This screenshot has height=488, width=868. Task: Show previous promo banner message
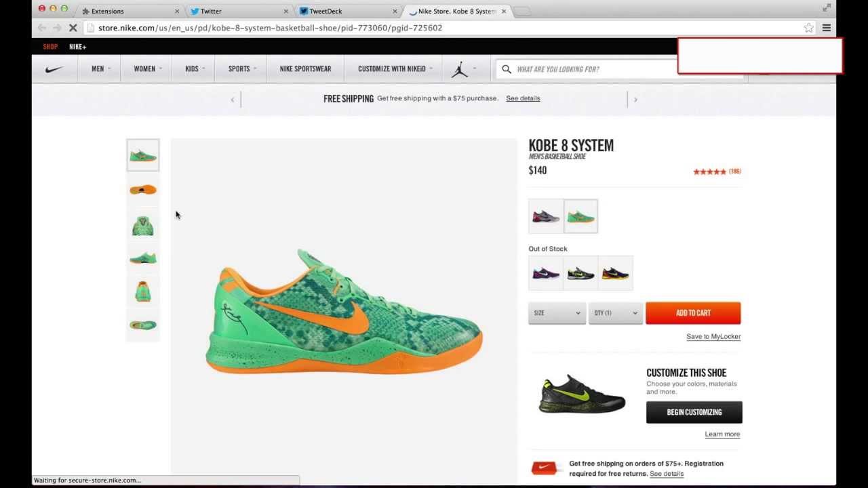pyautogui.click(x=233, y=100)
